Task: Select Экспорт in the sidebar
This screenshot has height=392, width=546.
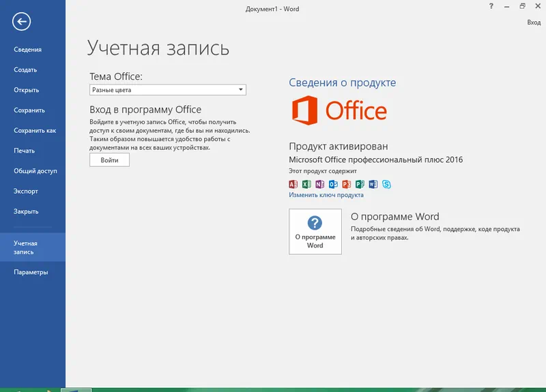Action: pyautogui.click(x=26, y=191)
